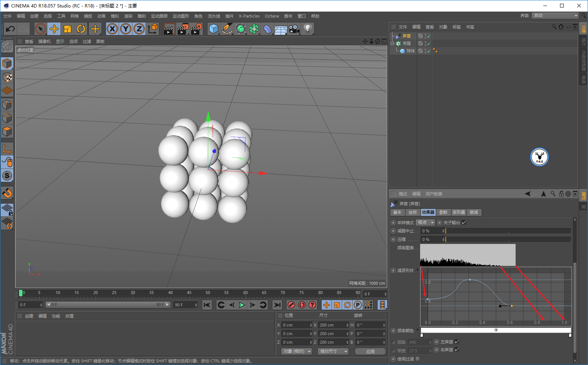This screenshot has width=588, height=365.
Task: Switch to the 参数 tab
Action: pyautogui.click(x=443, y=212)
